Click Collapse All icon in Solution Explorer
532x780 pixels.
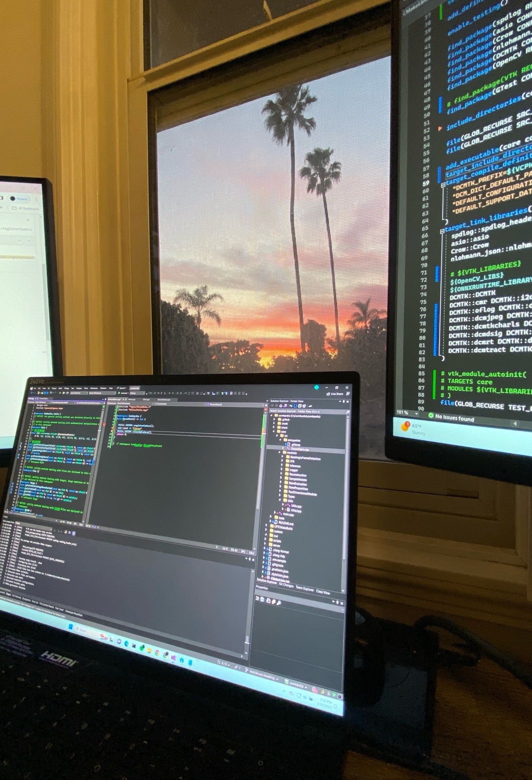click(x=300, y=406)
